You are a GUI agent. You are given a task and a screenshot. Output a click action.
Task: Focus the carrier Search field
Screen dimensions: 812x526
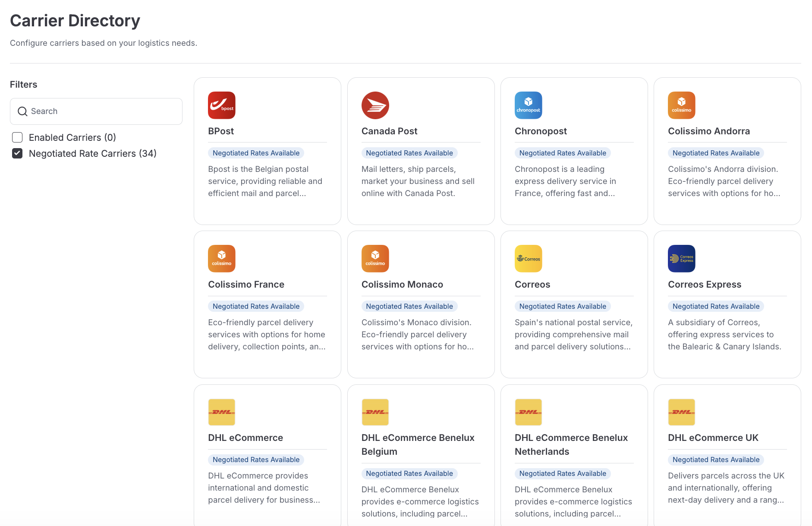(x=104, y=111)
